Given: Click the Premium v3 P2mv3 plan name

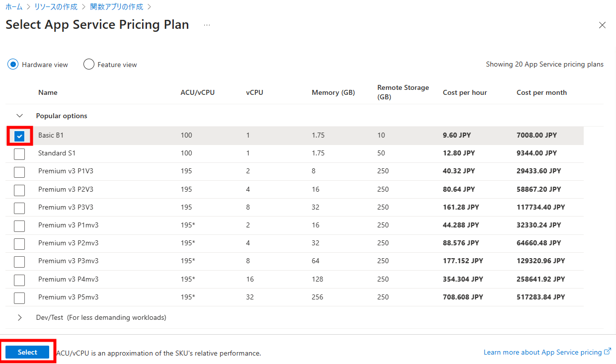Looking at the screenshot, I should [68, 243].
